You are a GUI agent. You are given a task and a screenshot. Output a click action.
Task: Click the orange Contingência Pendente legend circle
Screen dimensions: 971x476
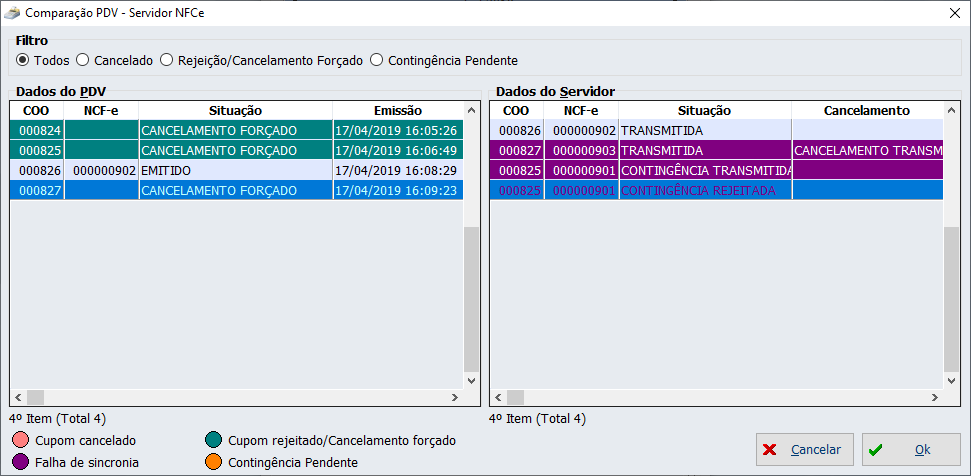point(213,462)
